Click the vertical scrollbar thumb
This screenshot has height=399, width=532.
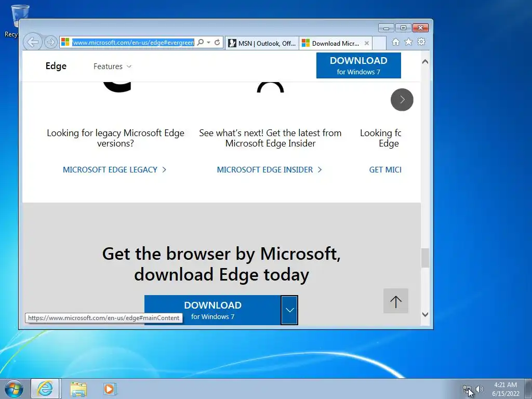click(425, 258)
